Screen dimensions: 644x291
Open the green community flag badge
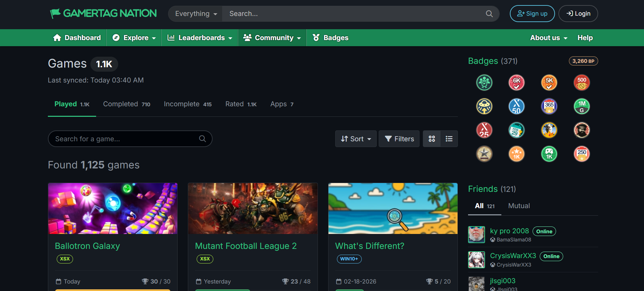click(484, 83)
